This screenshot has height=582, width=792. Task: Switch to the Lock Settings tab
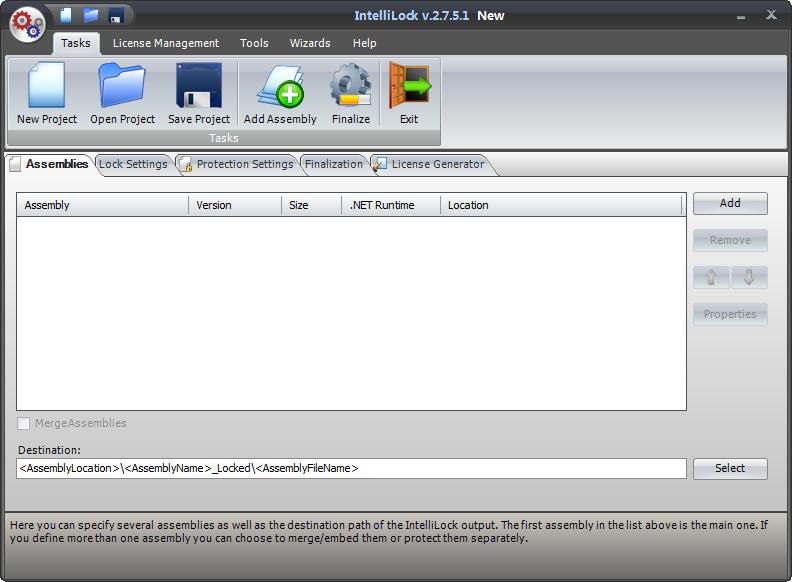pyautogui.click(x=133, y=164)
